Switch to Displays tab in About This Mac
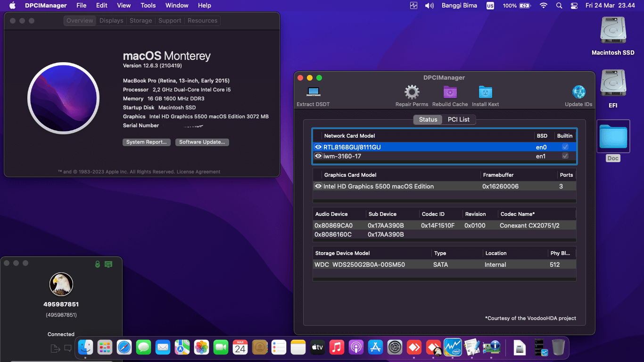 tap(111, 21)
